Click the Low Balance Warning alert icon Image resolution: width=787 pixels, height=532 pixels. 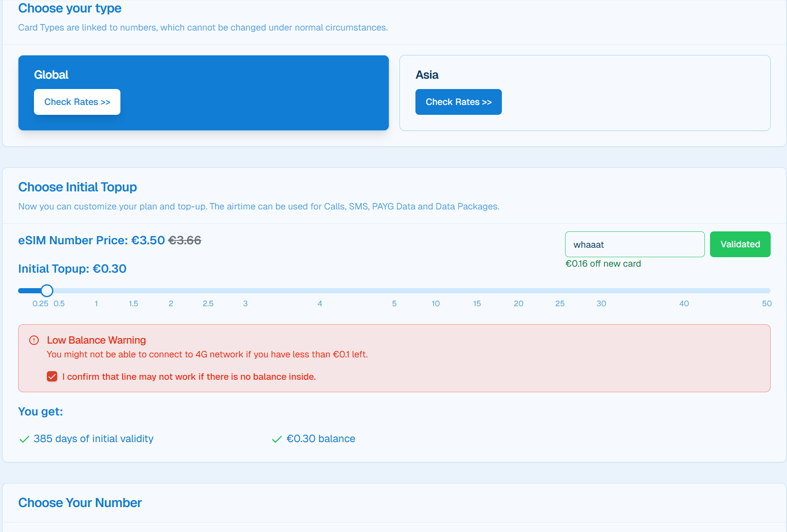tap(34, 340)
